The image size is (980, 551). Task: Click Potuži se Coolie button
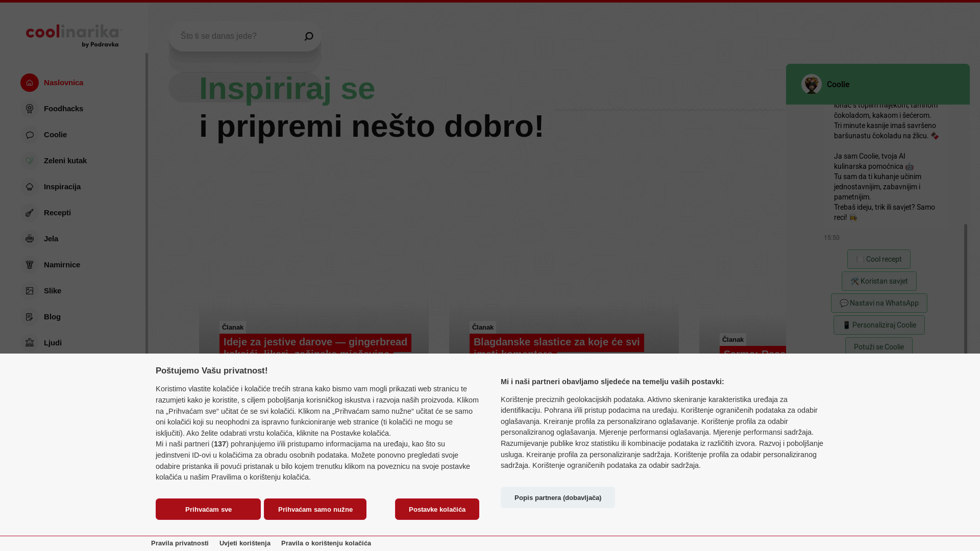[x=879, y=346]
